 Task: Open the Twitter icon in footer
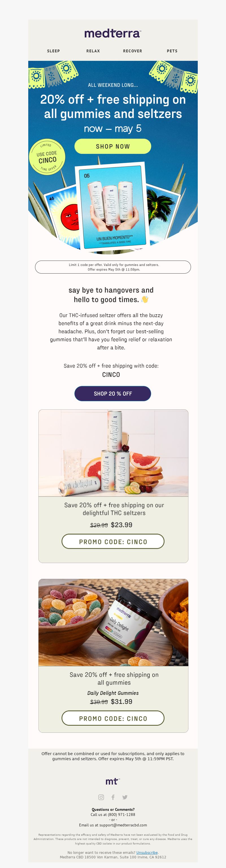click(125, 797)
